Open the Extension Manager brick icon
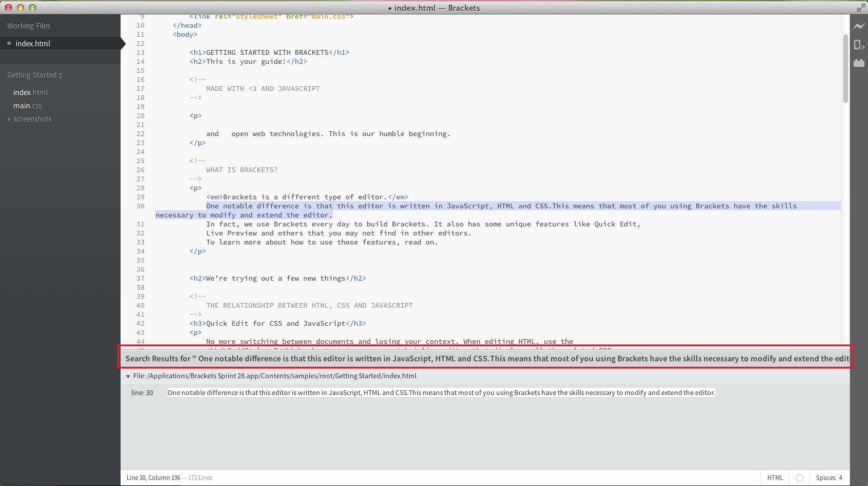The image size is (868, 486). click(858, 63)
